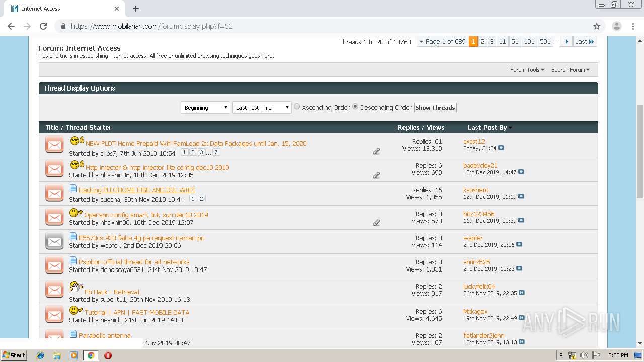This screenshot has height=362, width=644.
Task: Select Descending Order radio button
Action: [355, 107]
